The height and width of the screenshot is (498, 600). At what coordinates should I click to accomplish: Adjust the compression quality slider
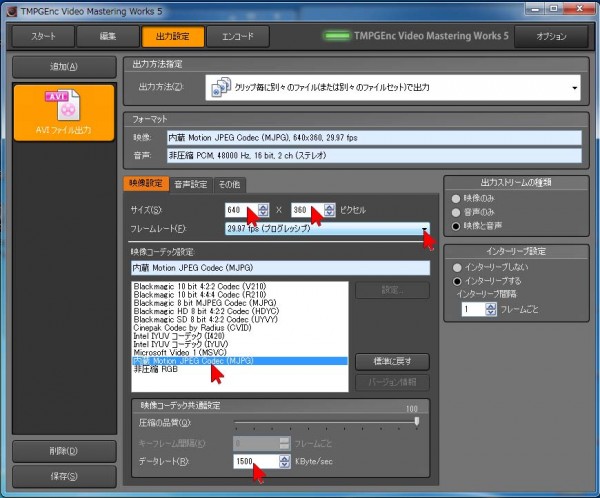416,422
